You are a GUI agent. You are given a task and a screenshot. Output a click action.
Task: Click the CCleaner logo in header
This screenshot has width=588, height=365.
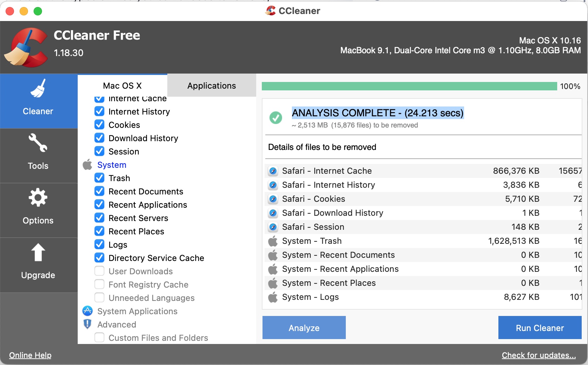26,47
